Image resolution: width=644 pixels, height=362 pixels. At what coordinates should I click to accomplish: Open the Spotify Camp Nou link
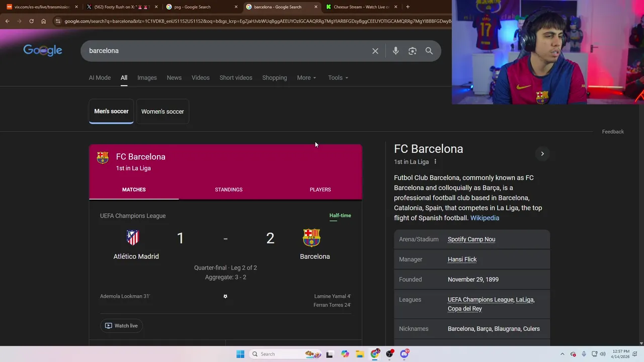coord(471,239)
